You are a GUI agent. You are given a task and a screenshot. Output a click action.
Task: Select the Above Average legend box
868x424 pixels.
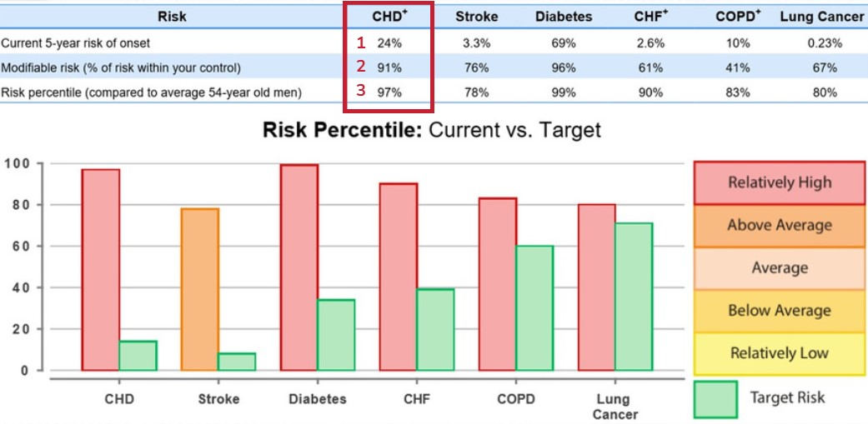coord(780,225)
